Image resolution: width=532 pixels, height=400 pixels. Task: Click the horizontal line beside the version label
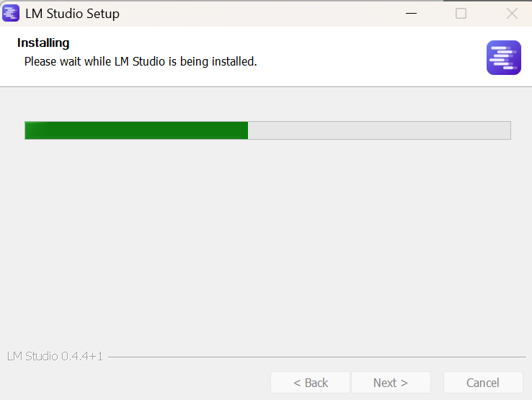click(x=317, y=357)
